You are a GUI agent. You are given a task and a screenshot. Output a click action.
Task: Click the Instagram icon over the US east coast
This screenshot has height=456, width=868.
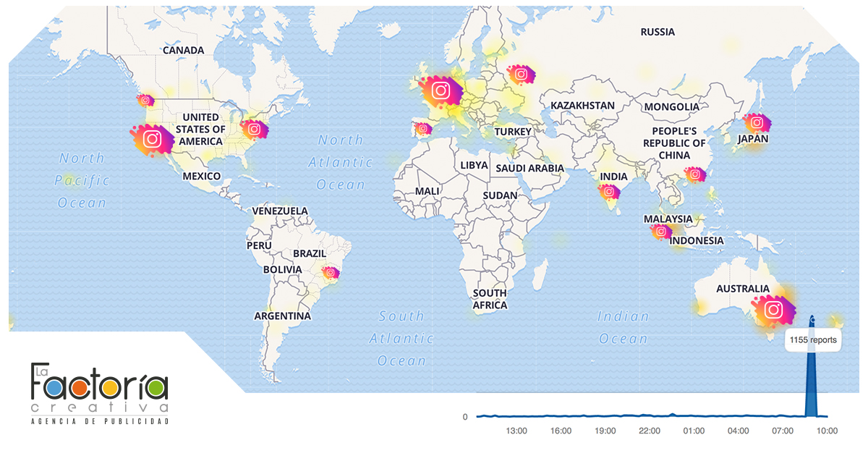(254, 130)
